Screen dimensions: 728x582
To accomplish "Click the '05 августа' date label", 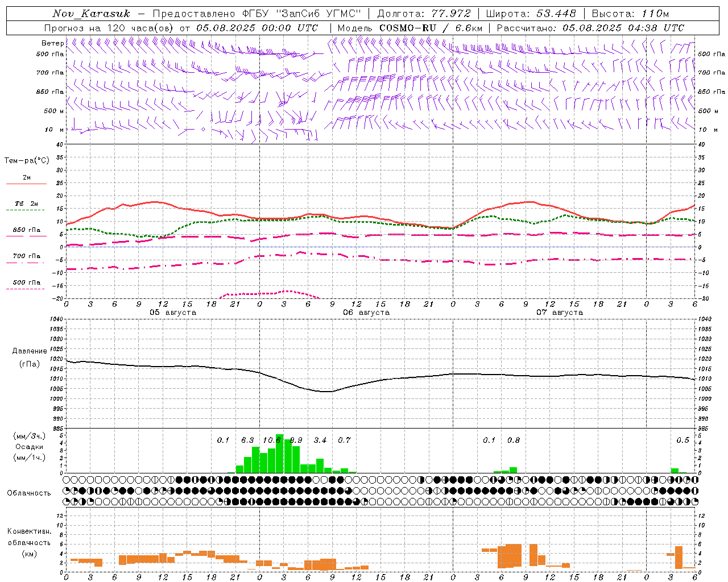I will pos(173,313).
